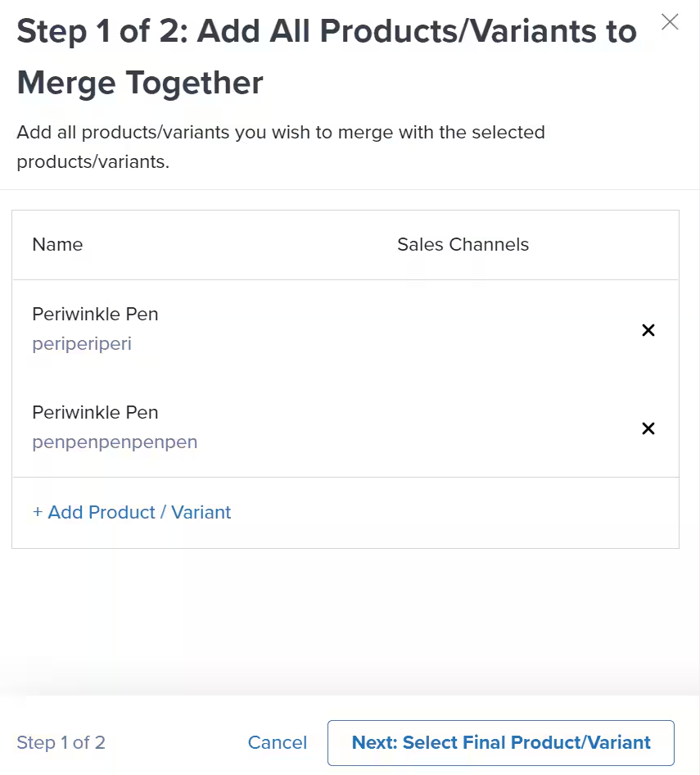Remove Periwinkle Pen with SKU periperiperi
The height and width of the screenshot is (775, 700).
tap(648, 330)
